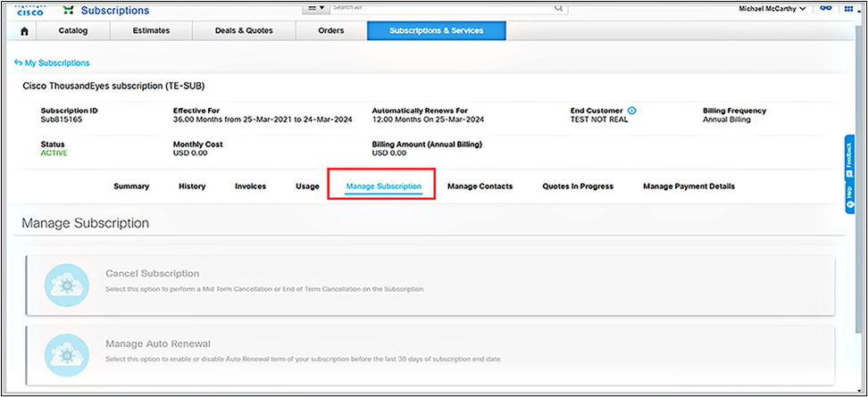
Task: Switch to the Usage tab
Action: click(x=307, y=186)
